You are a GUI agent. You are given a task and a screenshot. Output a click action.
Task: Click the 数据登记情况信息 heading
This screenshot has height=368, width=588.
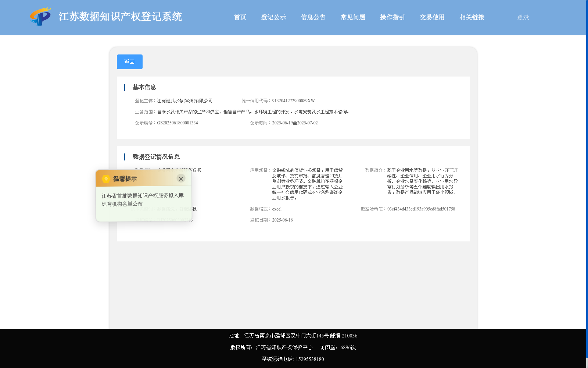(x=156, y=157)
